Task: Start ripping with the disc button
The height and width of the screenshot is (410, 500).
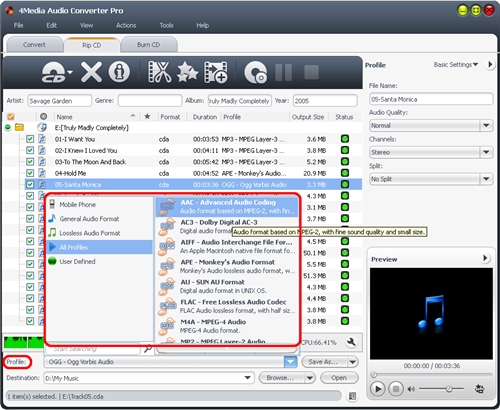Action: (x=255, y=72)
